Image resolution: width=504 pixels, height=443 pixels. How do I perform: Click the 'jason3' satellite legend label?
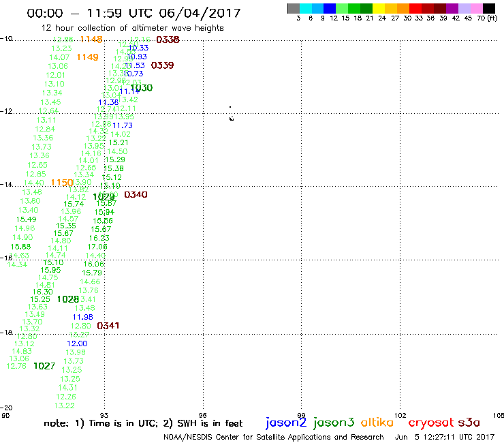[x=334, y=423]
